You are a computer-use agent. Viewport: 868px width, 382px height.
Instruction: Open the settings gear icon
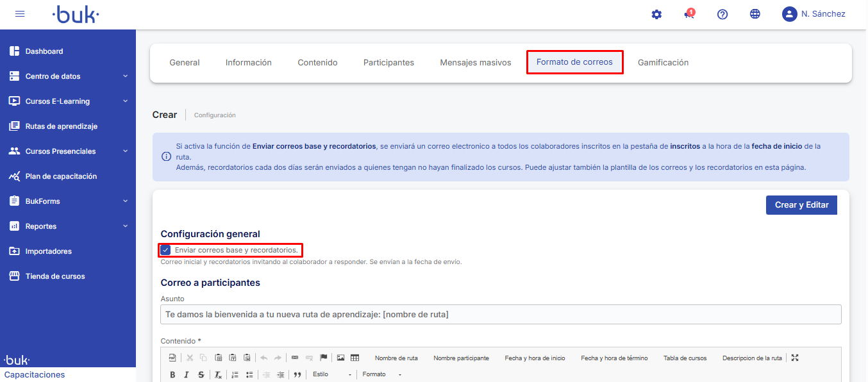pyautogui.click(x=656, y=14)
